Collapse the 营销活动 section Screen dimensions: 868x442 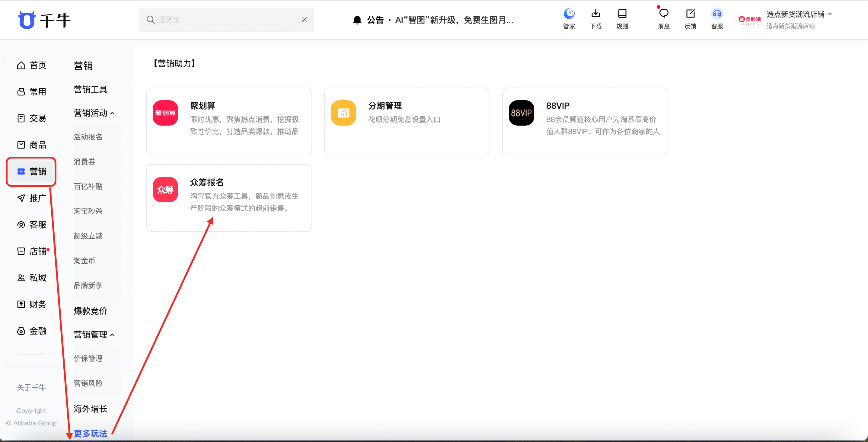[113, 113]
